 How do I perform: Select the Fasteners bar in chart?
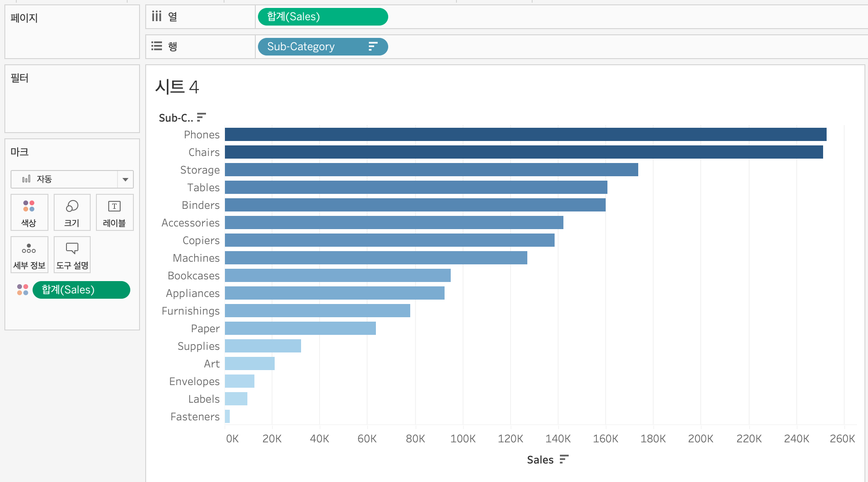point(227,416)
